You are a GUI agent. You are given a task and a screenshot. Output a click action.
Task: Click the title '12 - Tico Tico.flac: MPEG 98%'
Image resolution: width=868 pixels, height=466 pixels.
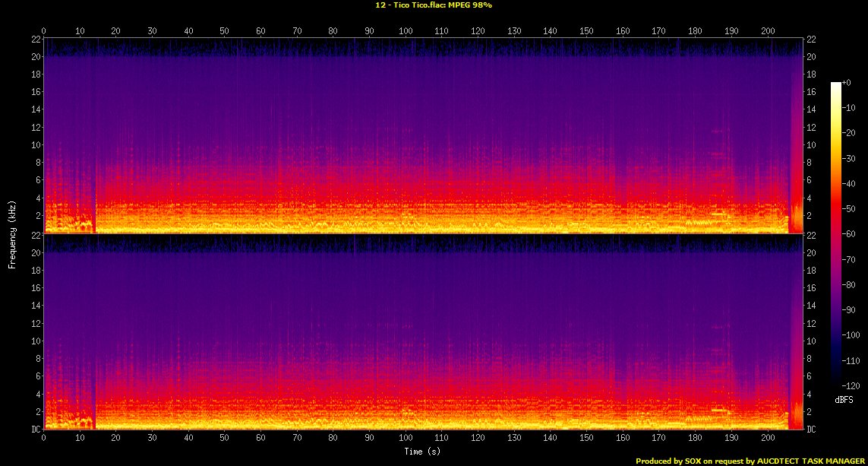434,5
